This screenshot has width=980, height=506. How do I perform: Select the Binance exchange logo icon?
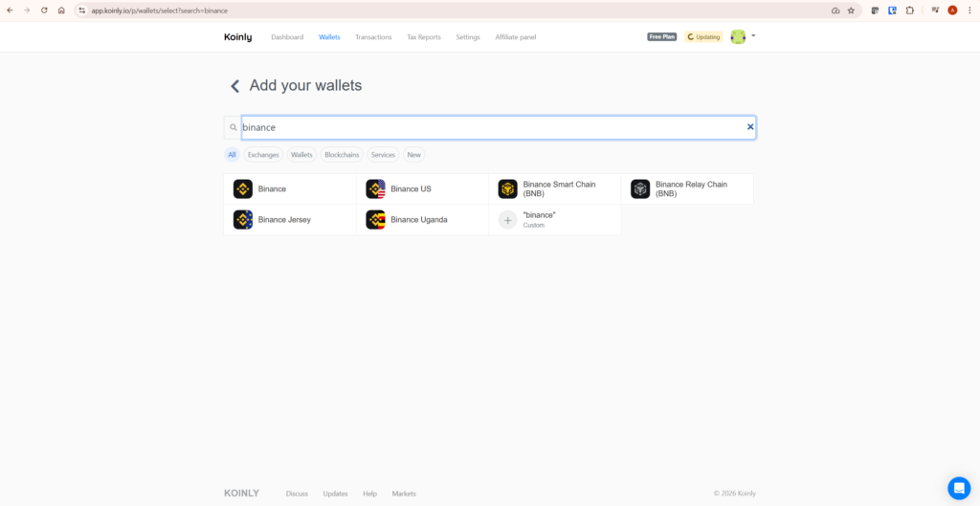(x=243, y=188)
